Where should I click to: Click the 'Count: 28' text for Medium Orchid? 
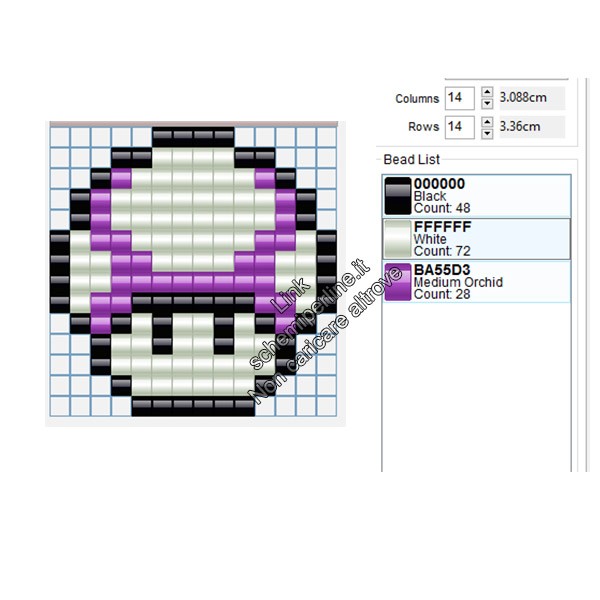click(x=442, y=295)
